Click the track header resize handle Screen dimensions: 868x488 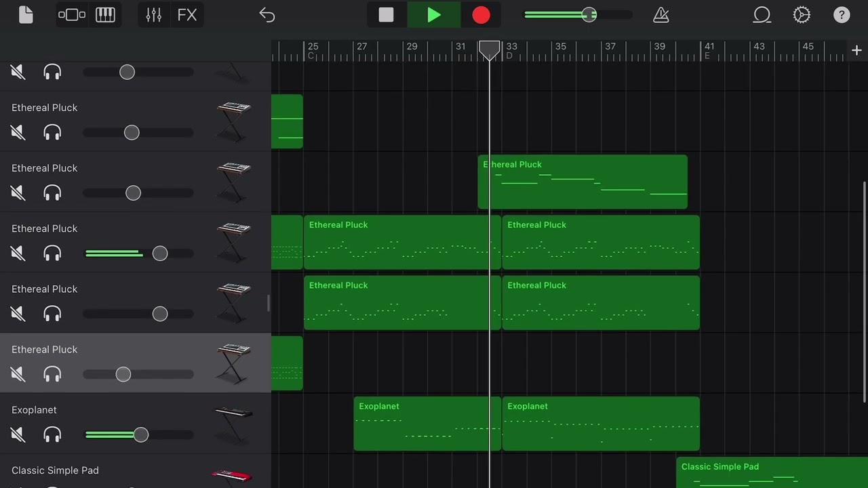point(269,304)
